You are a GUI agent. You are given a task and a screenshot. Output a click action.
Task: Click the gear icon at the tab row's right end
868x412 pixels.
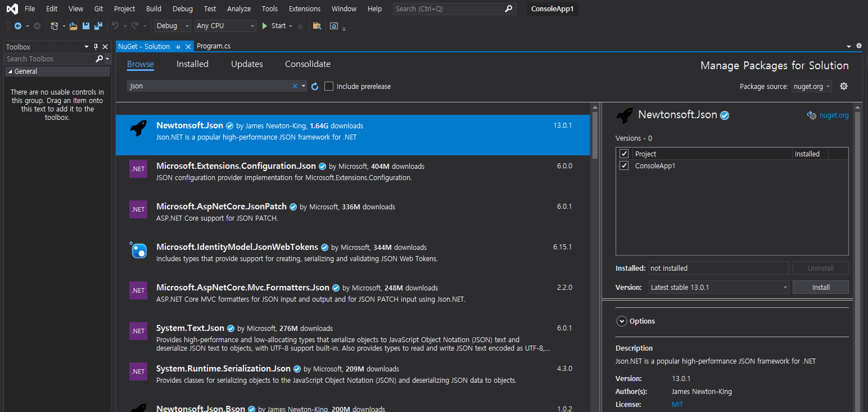click(859, 46)
